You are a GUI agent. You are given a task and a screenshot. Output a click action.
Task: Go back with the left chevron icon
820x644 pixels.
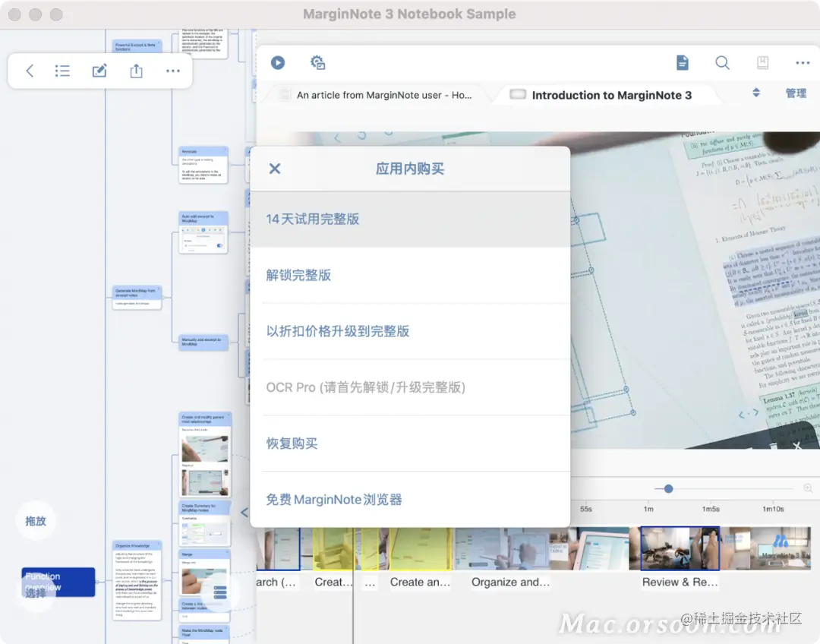(x=30, y=71)
